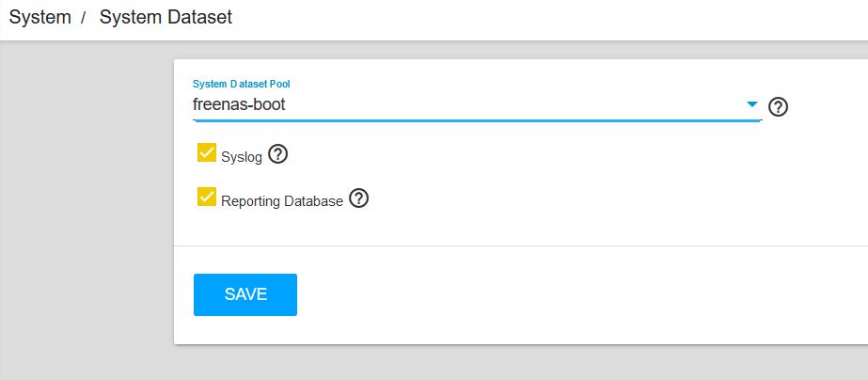Uncheck the yellow Reporting Database checkbox
This screenshot has width=868, height=380.
click(207, 196)
